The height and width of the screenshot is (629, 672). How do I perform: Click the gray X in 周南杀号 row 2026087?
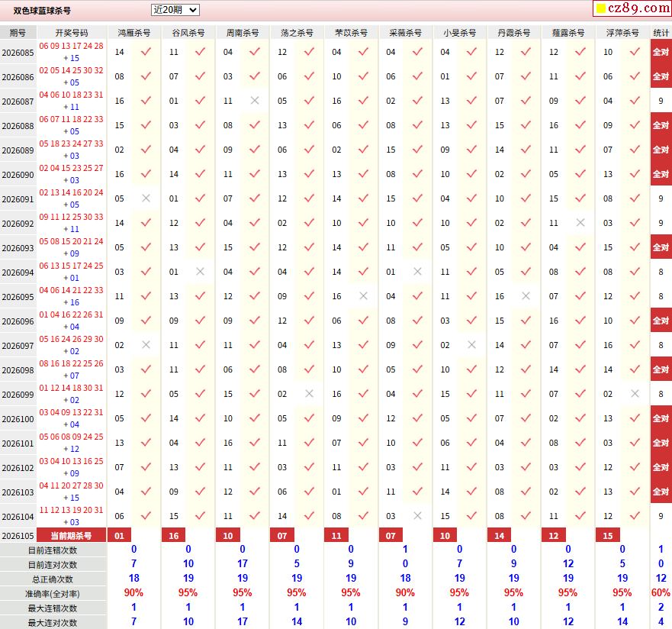(255, 100)
